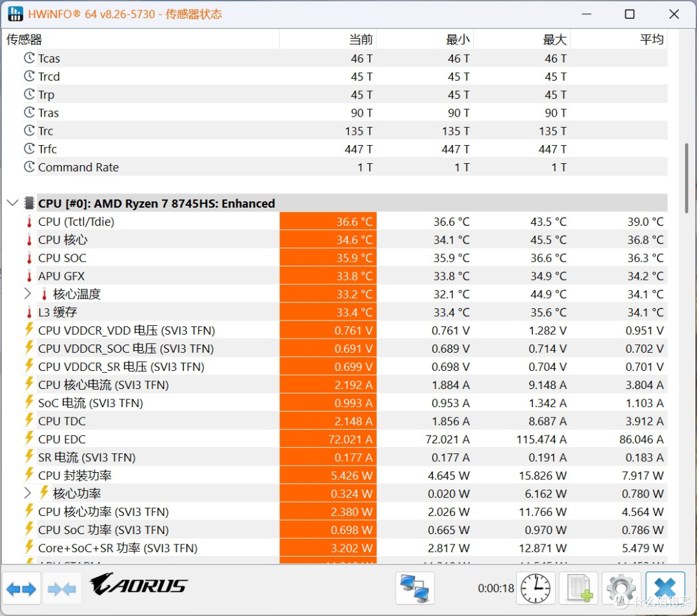Click lightning icon beside CPU VDDCR_VDD 电压
The height and width of the screenshot is (616, 697).
point(29,329)
